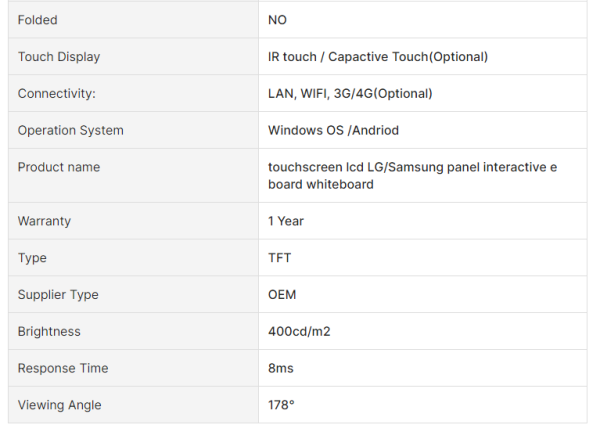
Task: Select the 'OEM' supplier value
Action: point(282,295)
